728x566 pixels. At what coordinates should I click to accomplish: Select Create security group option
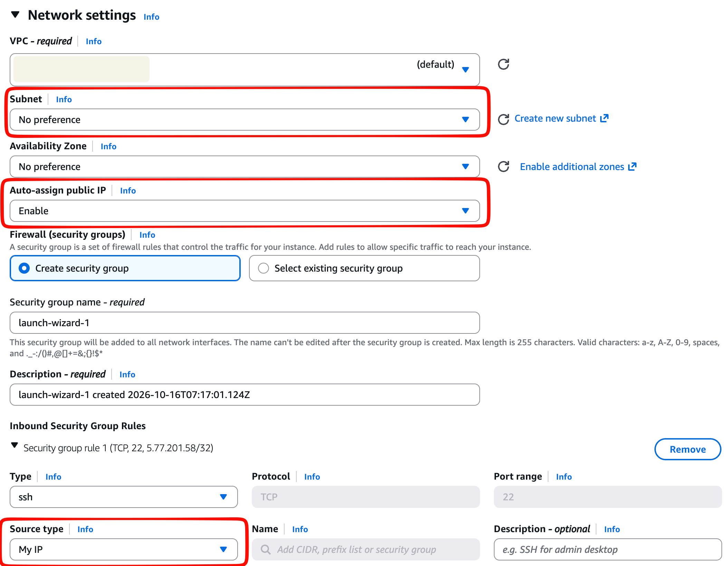(x=125, y=268)
